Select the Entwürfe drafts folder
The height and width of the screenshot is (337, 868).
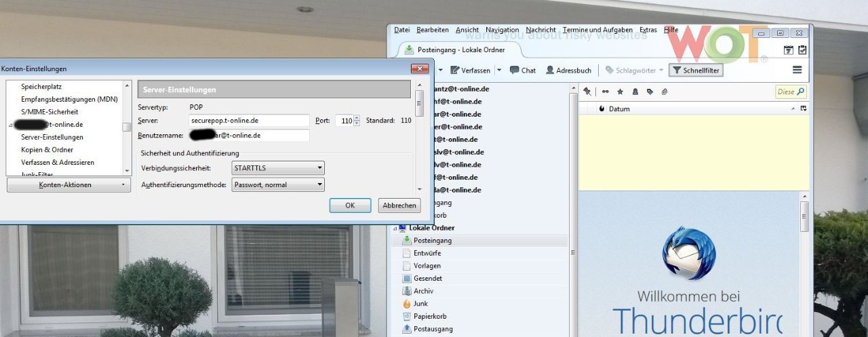pos(481,253)
